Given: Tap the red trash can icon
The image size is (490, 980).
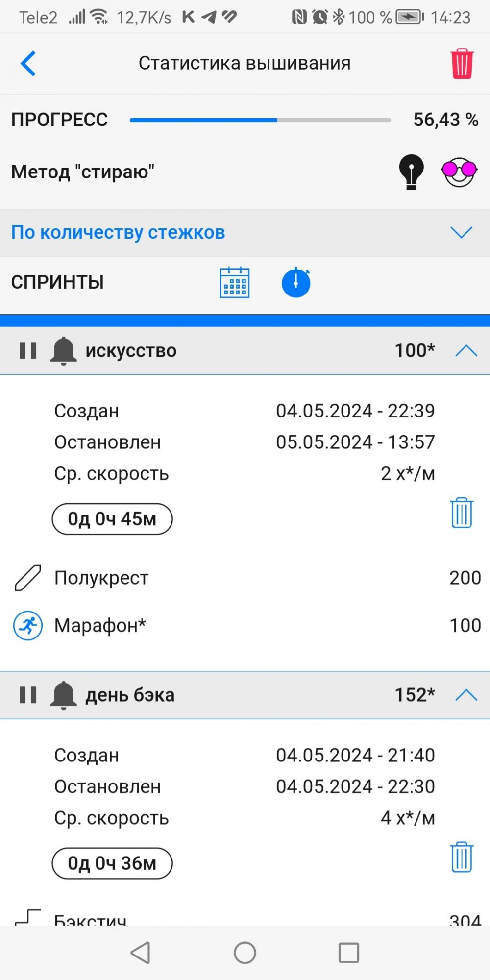Looking at the screenshot, I should click(x=461, y=64).
